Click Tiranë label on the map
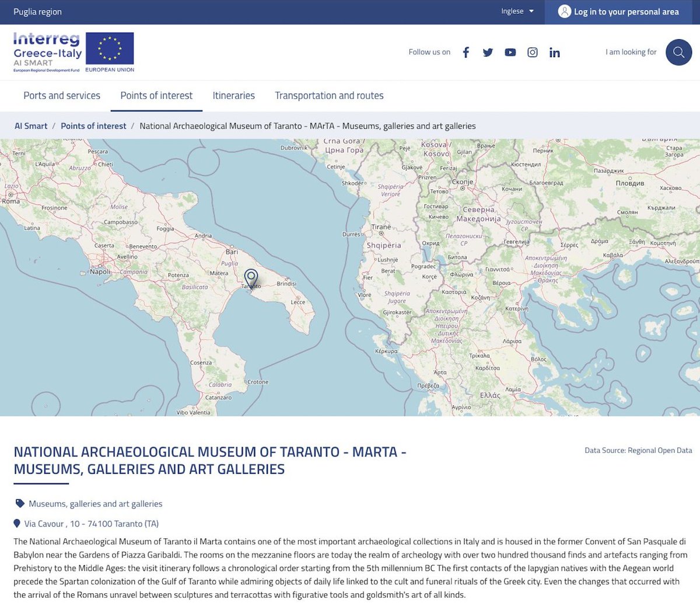700x606 pixels. pyautogui.click(x=381, y=227)
